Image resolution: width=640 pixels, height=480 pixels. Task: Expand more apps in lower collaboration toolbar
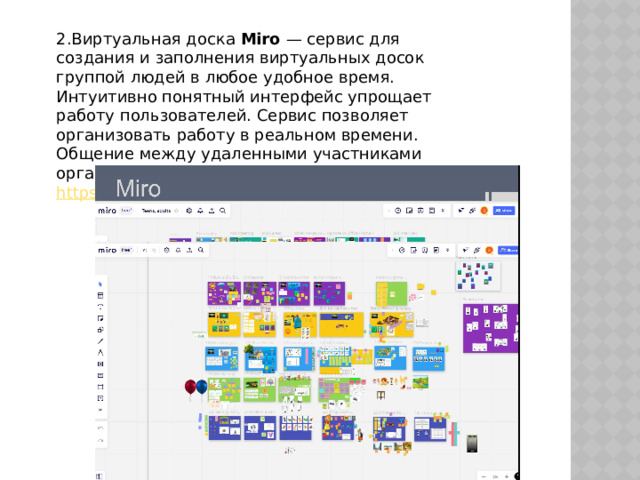coord(448,250)
